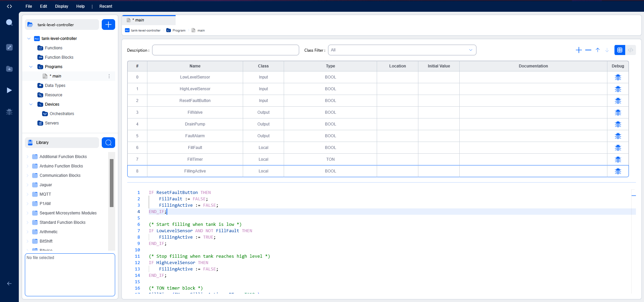Click the download icon in the left sidebar
Screen dimensions: 644x302
9,69
